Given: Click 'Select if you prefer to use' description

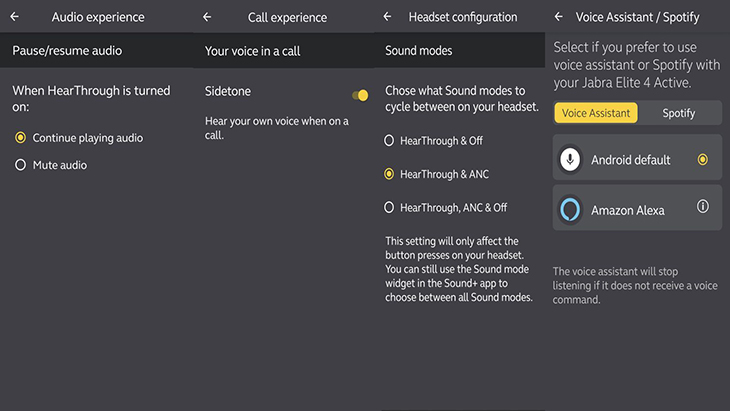Looking at the screenshot, I should click(x=636, y=65).
